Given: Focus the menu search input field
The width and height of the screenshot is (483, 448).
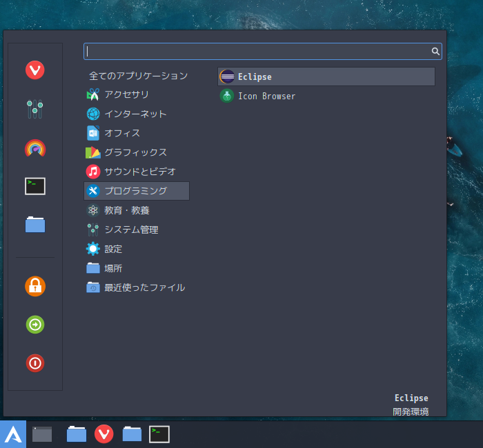Looking at the screenshot, I should click(263, 52).
